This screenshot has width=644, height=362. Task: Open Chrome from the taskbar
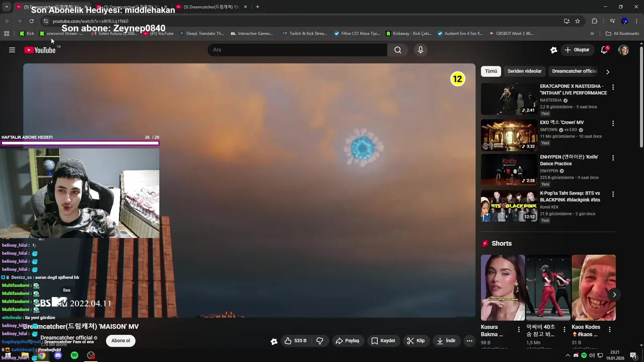point(42,355)
